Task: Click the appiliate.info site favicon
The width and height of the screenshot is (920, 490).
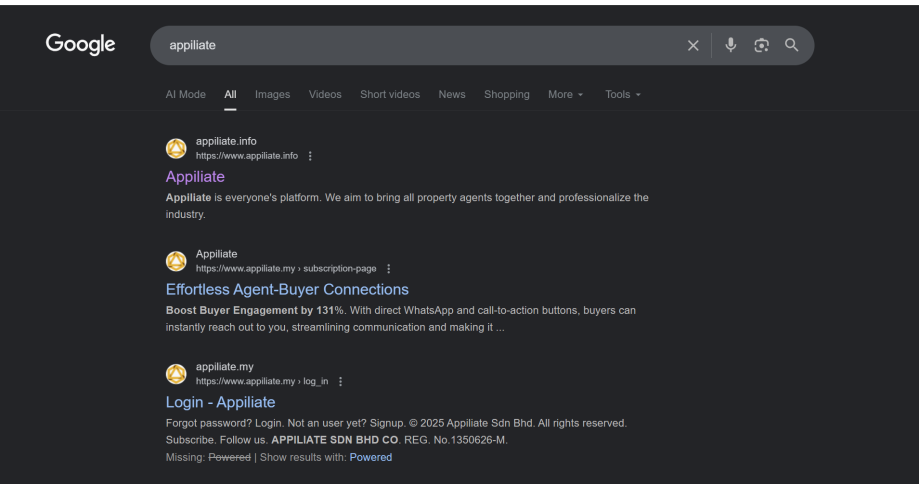Action: point(176,149)
